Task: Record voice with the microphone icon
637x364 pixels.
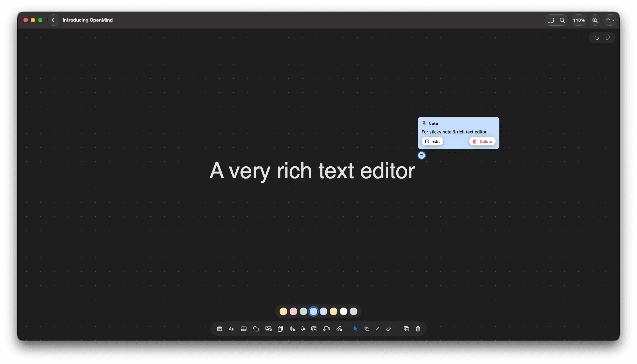Action: (303, 329)
